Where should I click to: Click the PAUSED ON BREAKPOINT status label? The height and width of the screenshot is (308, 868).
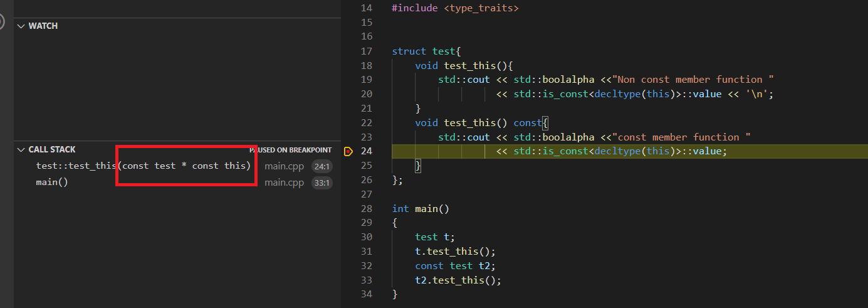click(290, 151)
